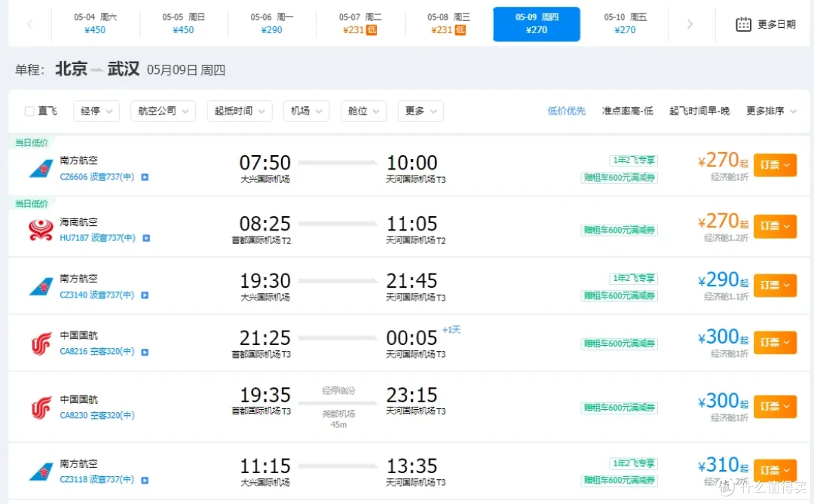Expand 订票 dropdown for HU7187 flight

coord(775,226)
